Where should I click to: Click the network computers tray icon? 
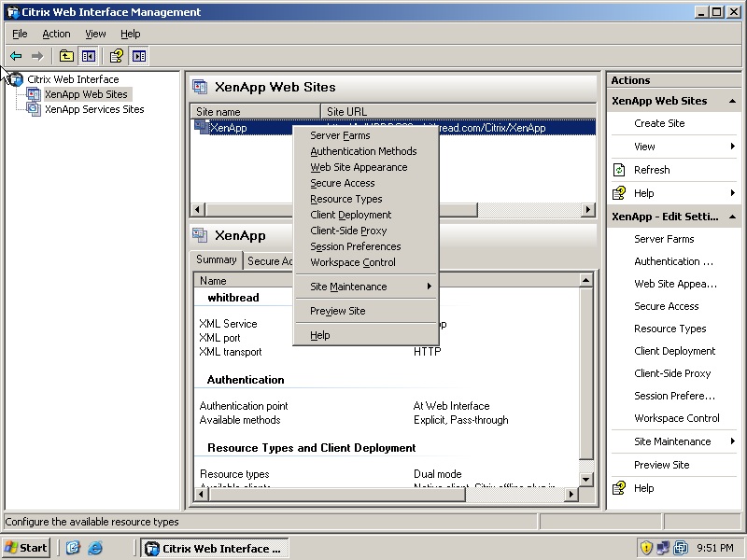(x=663, y=548)
